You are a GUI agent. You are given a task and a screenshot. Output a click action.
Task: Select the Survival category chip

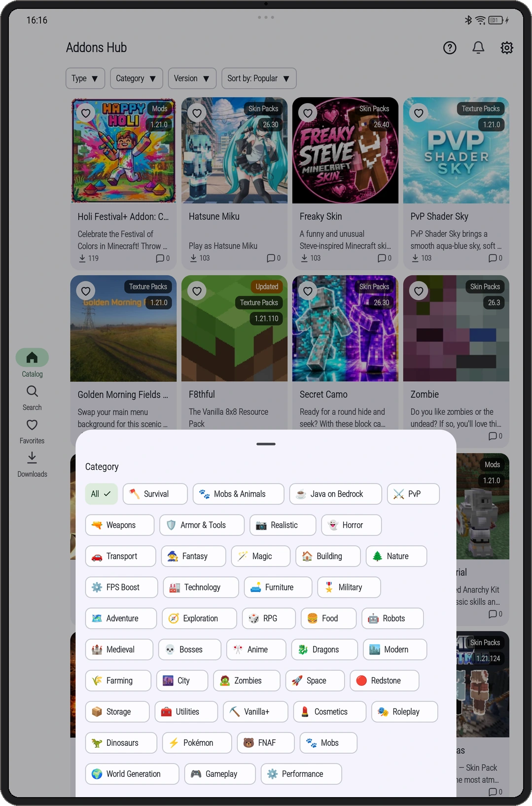(155, 494)
